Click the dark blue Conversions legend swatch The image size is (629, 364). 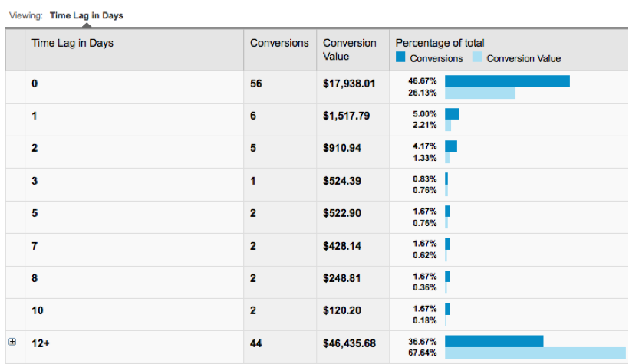tap(400, 58)
